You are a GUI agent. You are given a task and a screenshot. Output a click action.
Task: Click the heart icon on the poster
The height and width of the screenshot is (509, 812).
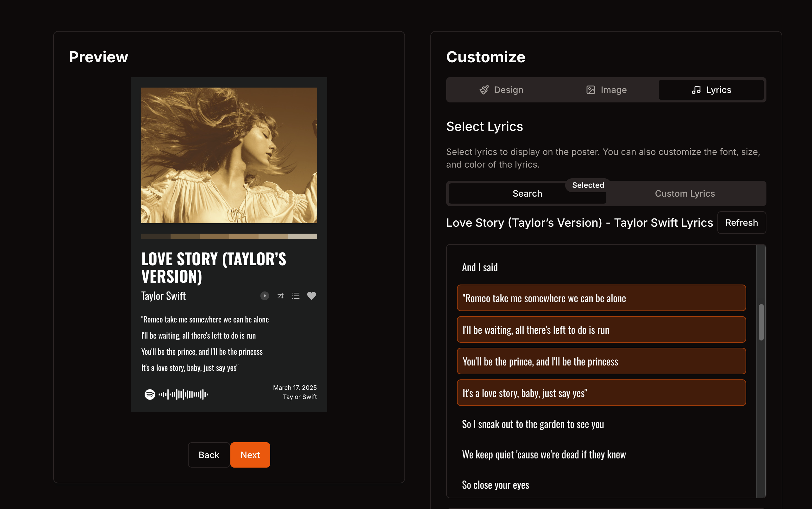pos(312,296)
